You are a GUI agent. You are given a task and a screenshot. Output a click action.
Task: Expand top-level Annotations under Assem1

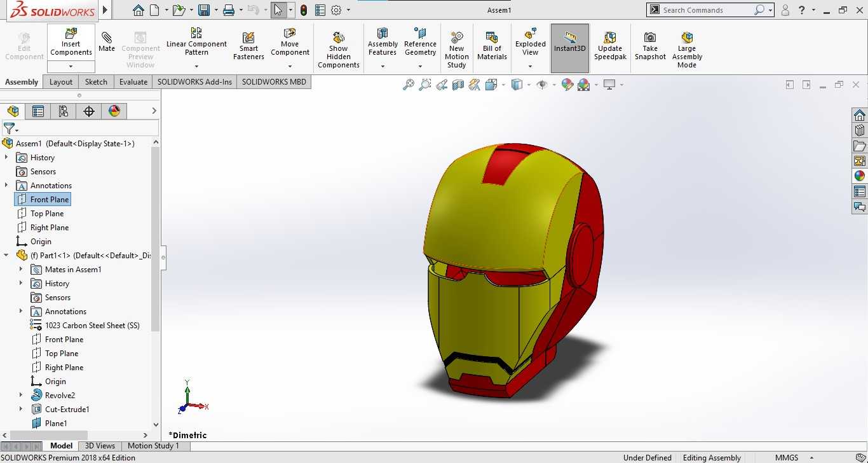coord(6,185)
